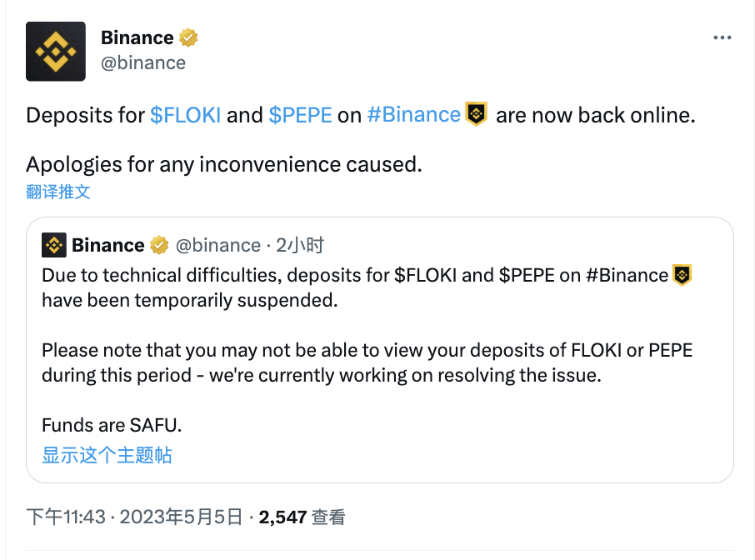Click the @binance handle under the name
This screenshot has width=755, height=560.
pos(143,62)
